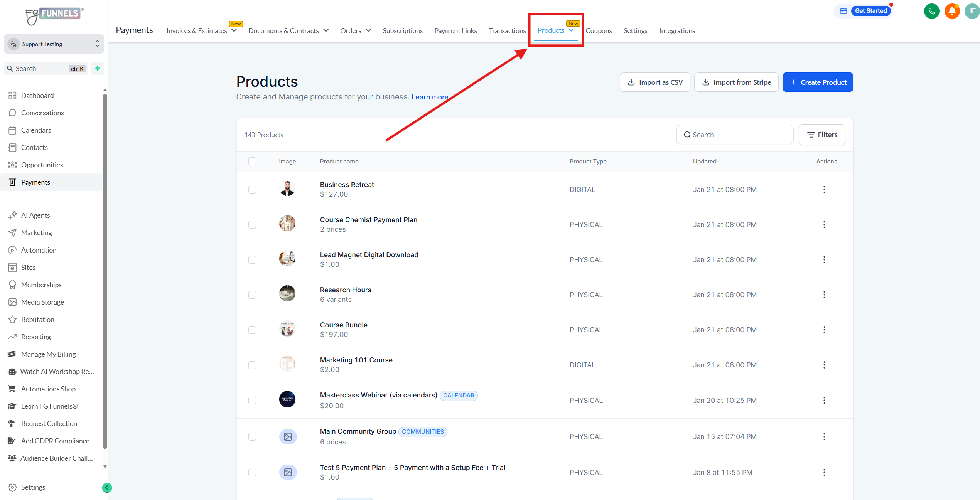Click the sidebar vertical scrollbar
The height and width of the screenshot is (500, 980).
click(x=105, y=270)
